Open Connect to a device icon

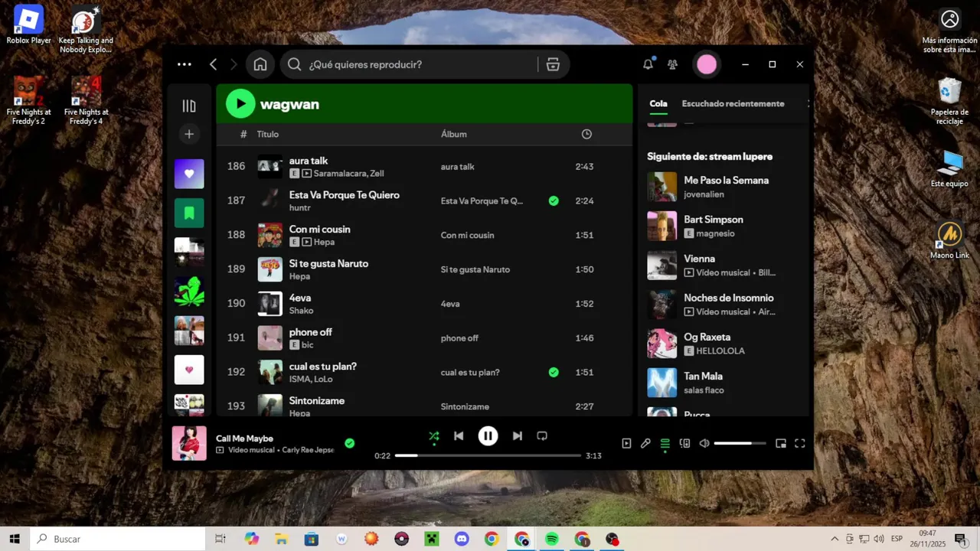[x=684, y=443]
